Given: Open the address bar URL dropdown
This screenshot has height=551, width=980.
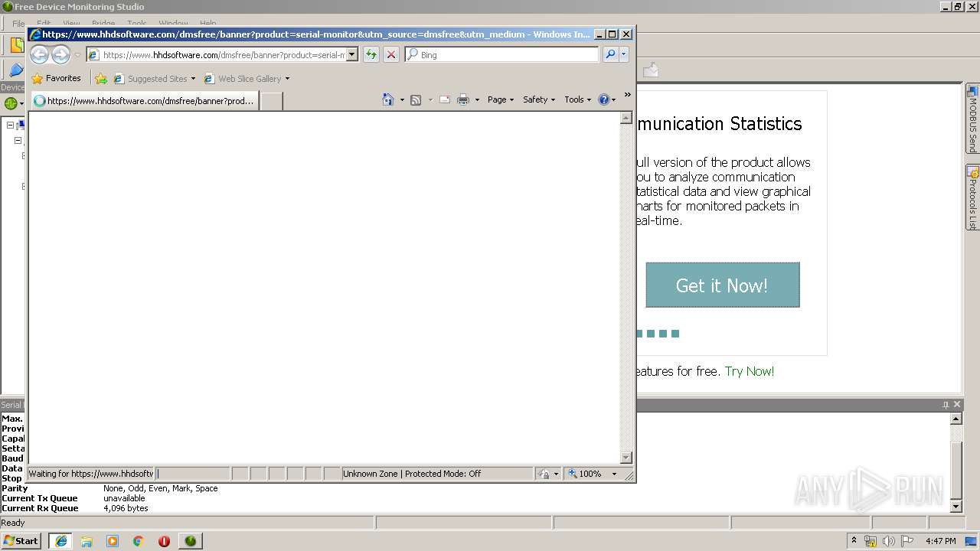Looking at the screenshot, I should [x=352, y=54].
